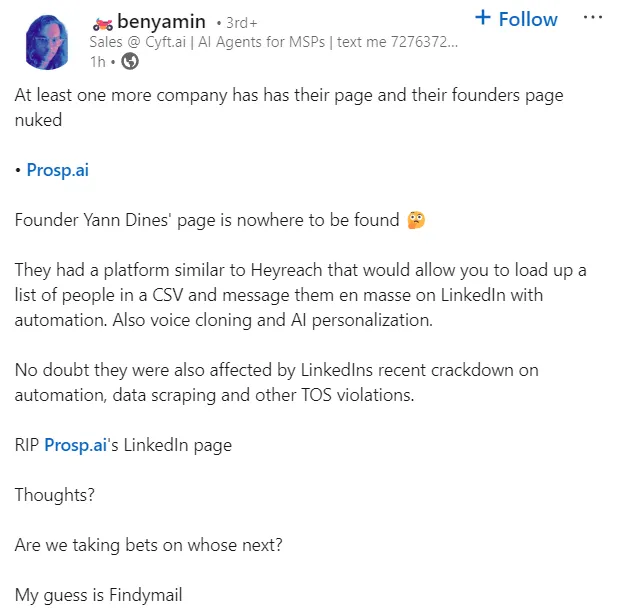Screen dimensions: 627x608
Task: Open the bulleted Prosp.ai link
Action: pyautogui.click(x=58, y=169)
